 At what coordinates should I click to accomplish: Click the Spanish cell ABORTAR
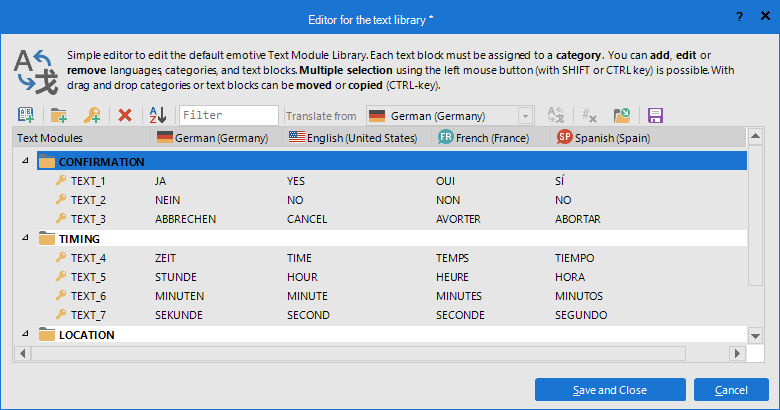coord(578,219)
